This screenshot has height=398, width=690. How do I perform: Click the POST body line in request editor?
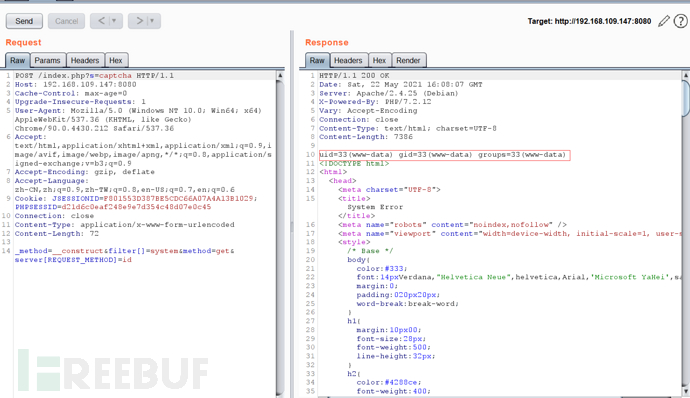(x=124, y=255)
